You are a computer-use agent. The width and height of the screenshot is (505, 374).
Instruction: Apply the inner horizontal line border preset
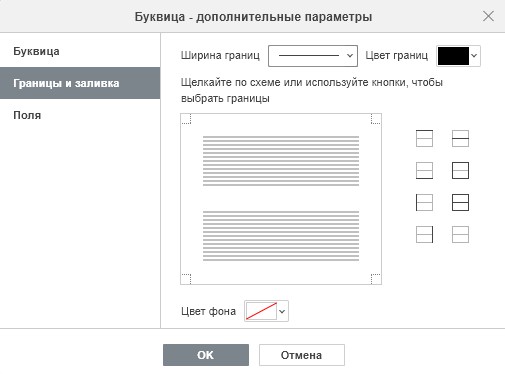[460, 138]
